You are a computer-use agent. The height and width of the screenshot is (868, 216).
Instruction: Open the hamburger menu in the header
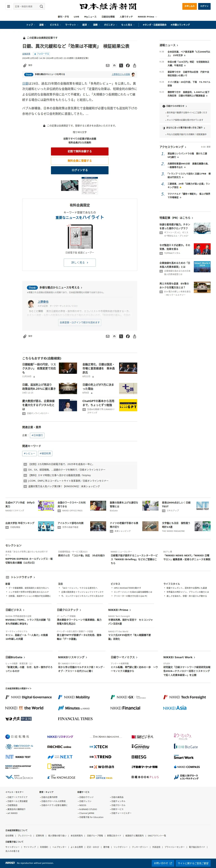(x=8, y=6)
